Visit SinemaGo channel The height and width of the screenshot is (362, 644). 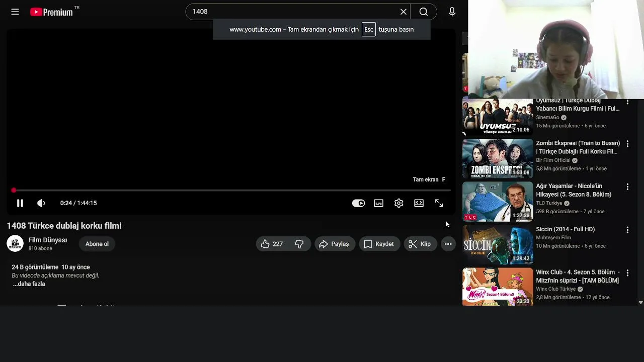pos(547,117)
